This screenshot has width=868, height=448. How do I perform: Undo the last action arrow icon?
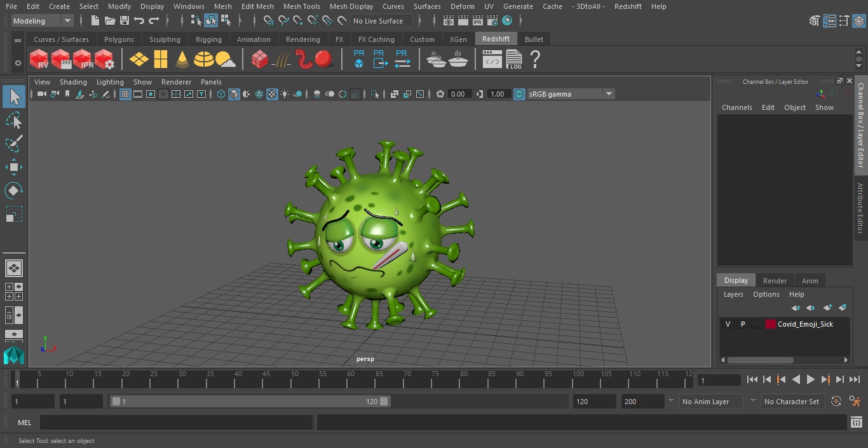(x=139, y=21)
